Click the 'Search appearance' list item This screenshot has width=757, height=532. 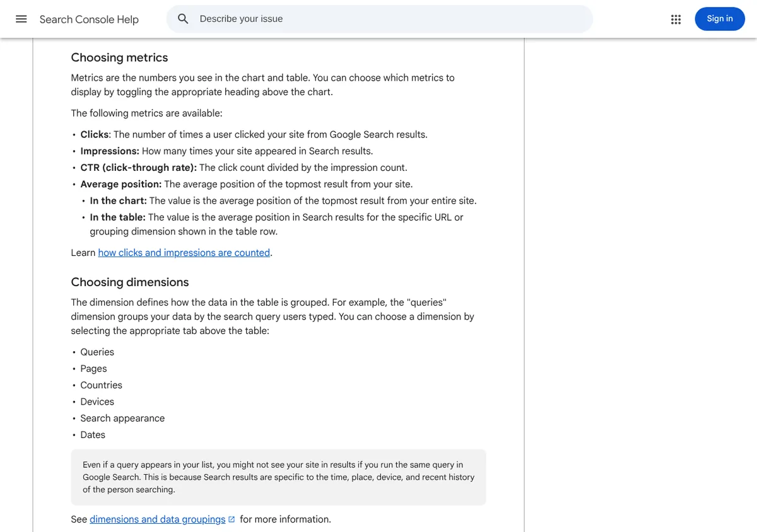pyautogui.click(x=122, y=418)
